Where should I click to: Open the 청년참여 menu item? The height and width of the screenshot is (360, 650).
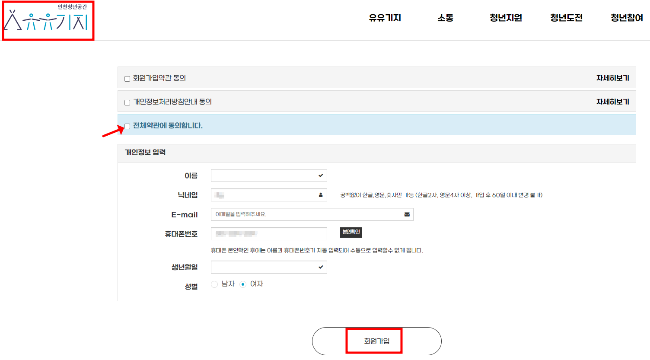[626, 18]
